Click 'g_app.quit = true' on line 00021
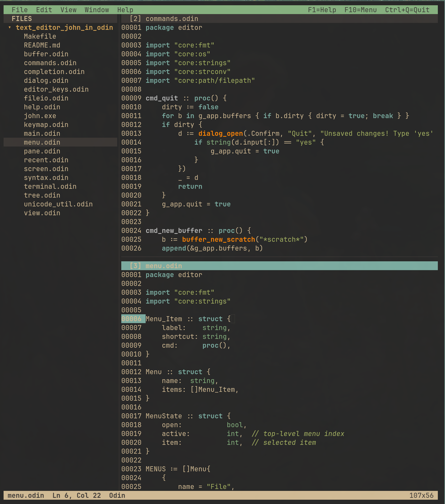Image resolution: width=445 pixels, height=504 pixels. (x=196, y=205)
